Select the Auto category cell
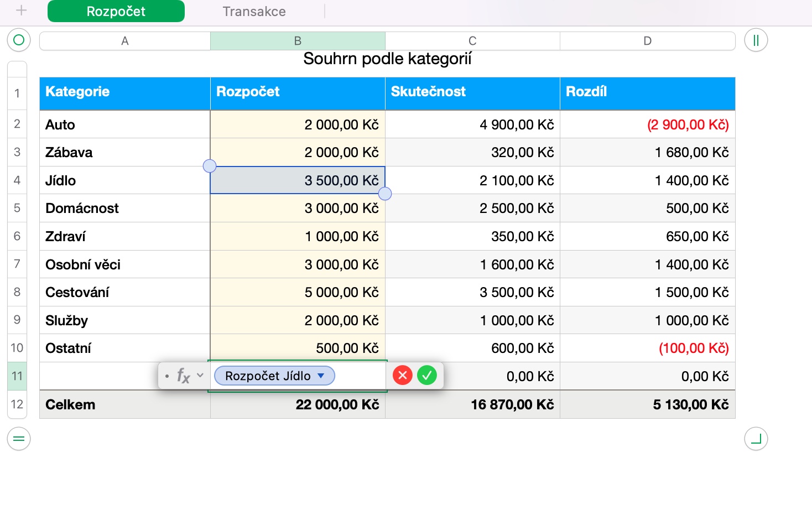The width and height of the screenshot is (812, 510). click(x=125, y=124)
